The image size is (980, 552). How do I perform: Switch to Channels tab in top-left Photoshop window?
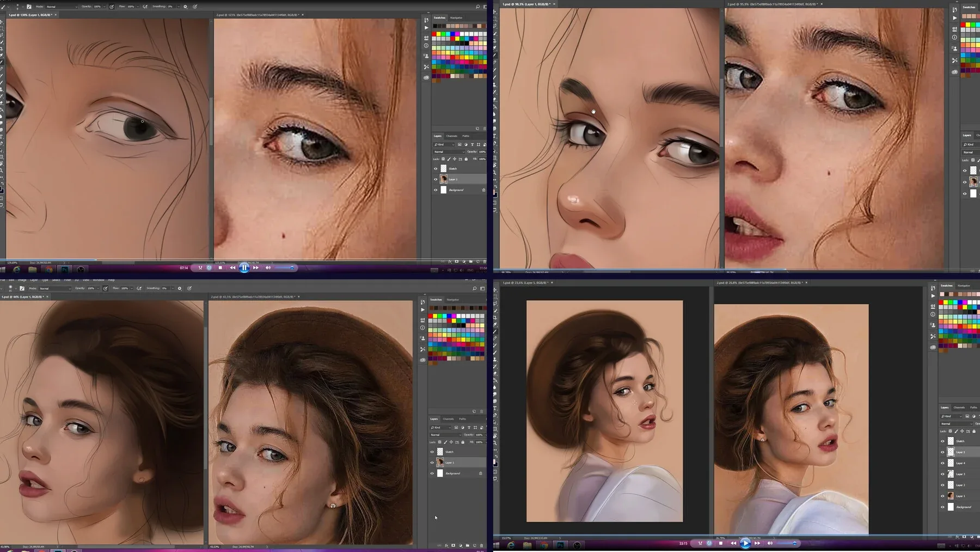[452, 136]
